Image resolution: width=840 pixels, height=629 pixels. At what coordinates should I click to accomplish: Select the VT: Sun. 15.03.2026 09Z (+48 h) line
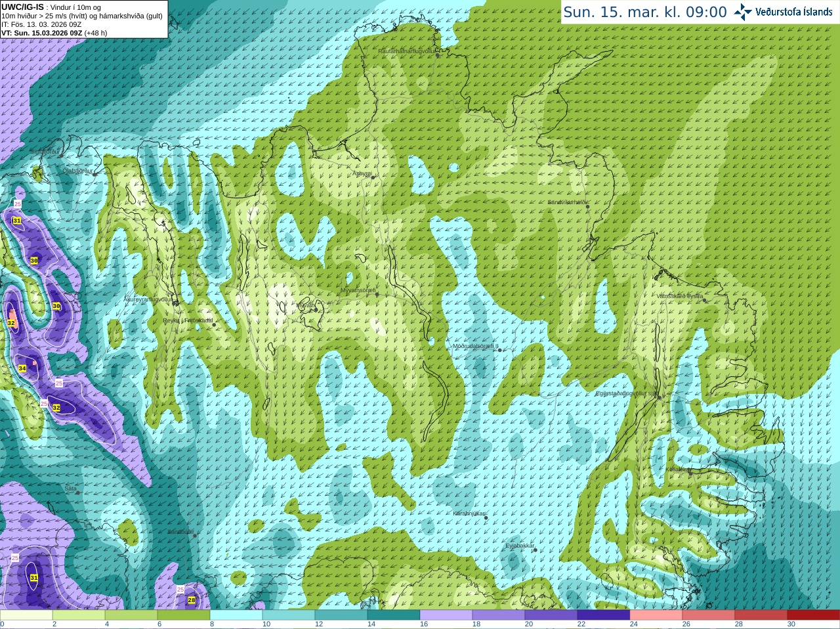54,33
